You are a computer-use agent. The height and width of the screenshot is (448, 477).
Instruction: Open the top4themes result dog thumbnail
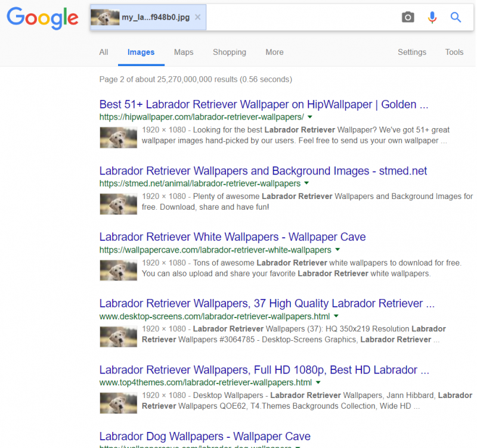118,403
